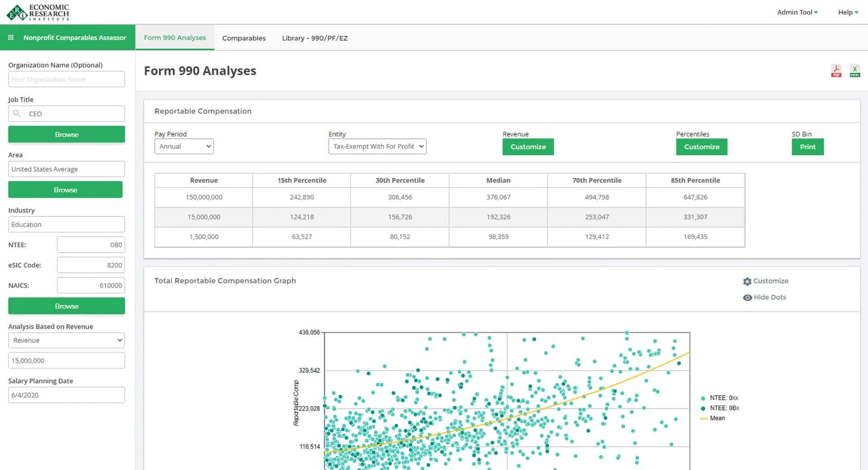
Task: Click the Median column header
Action: (498, 180)
